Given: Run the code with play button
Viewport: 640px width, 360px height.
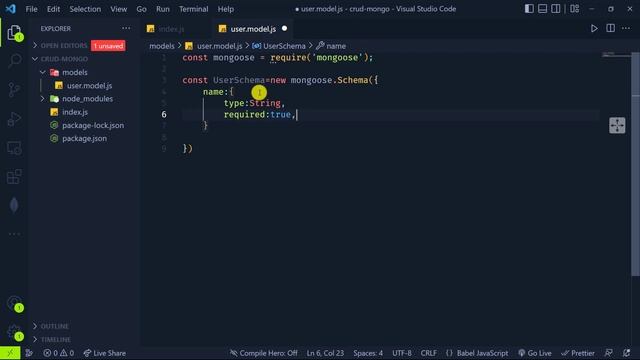Looking at the screenshot, I should 594,29.
